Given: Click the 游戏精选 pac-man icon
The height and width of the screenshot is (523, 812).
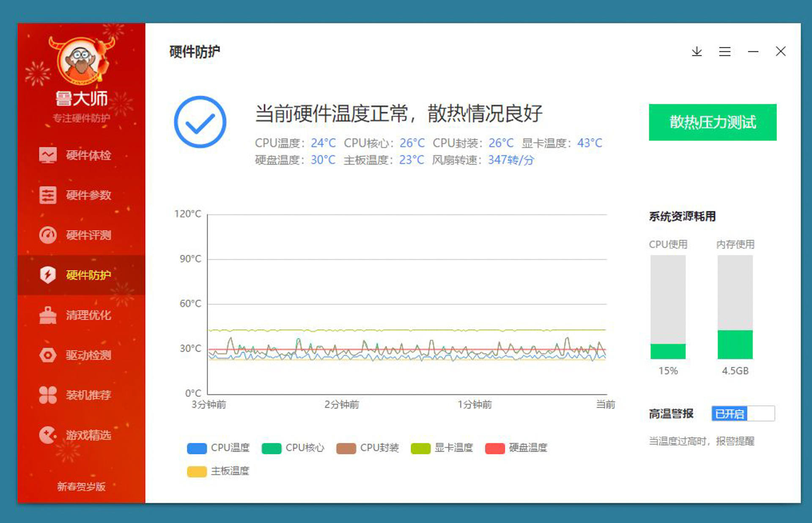Looking at the screenshot, I should click(48, 435).
